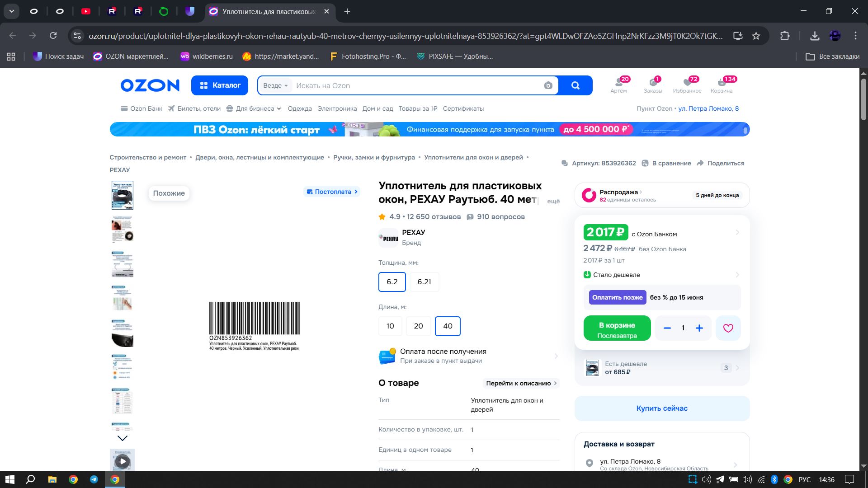Click the blue search magnifier button

(x=575, y=85)
